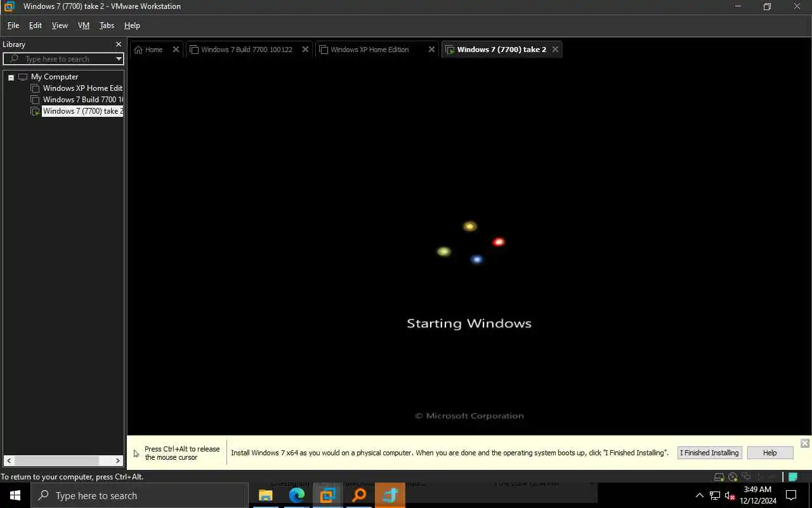Open the Help menu
812x508 pixels.
[x=132, y=25]
